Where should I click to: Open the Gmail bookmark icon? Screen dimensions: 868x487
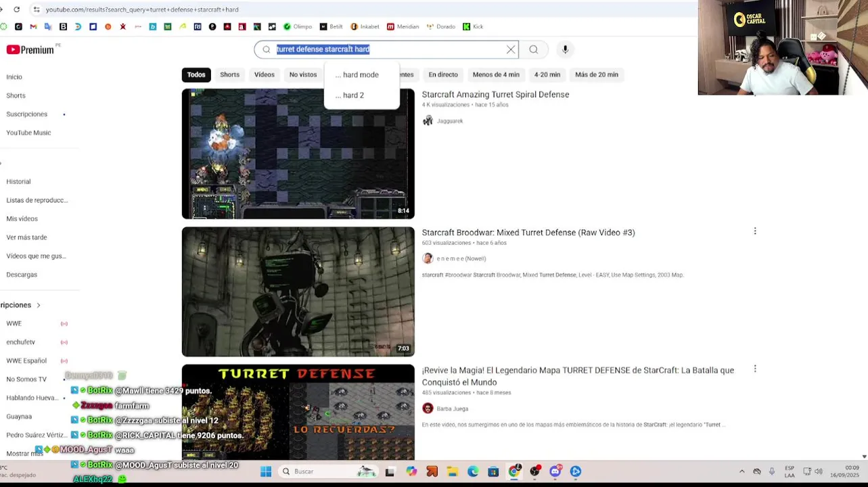click(33, 26)
